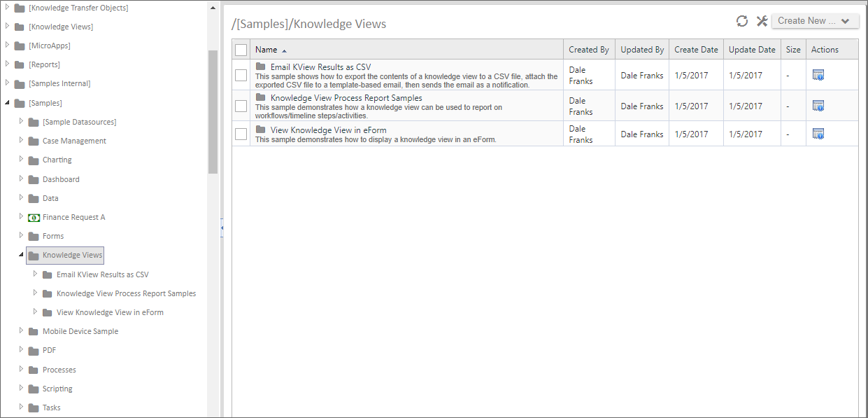Click the folder icon beside Scripting
The width and height of the screenshot is (868, 418).
coord(34,389)
